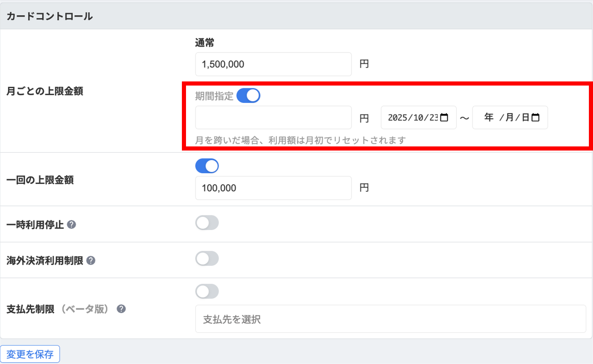Enable the 海外決済利用制限 toggle
Viewport: 593px width, 364px height.
click(x=207, y=259)
